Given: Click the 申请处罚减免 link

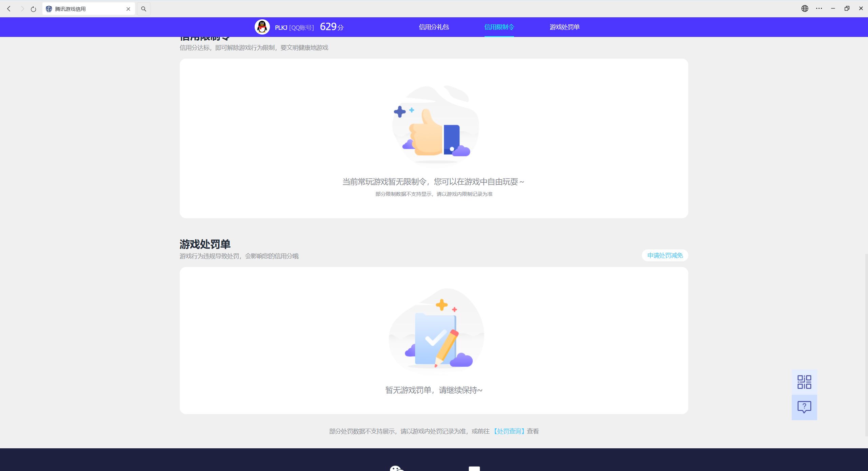Looking at the screenshot, I should (x=664, y=255).
